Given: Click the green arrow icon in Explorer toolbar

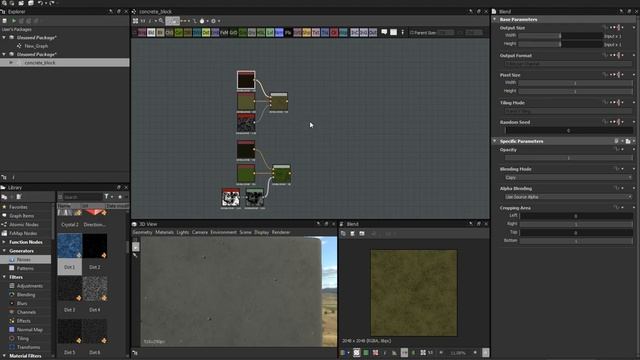Looking at the screenshot, I should (x=13, y=20).
